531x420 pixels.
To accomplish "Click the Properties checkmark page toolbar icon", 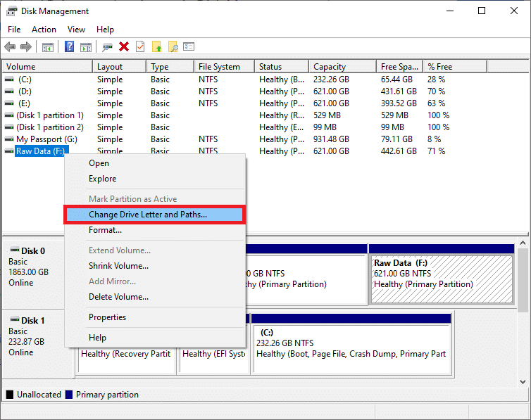I will [140, 47].
